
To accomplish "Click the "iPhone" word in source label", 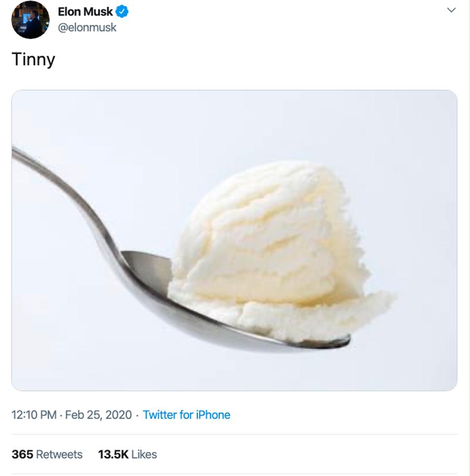I will tap(213, 415).
